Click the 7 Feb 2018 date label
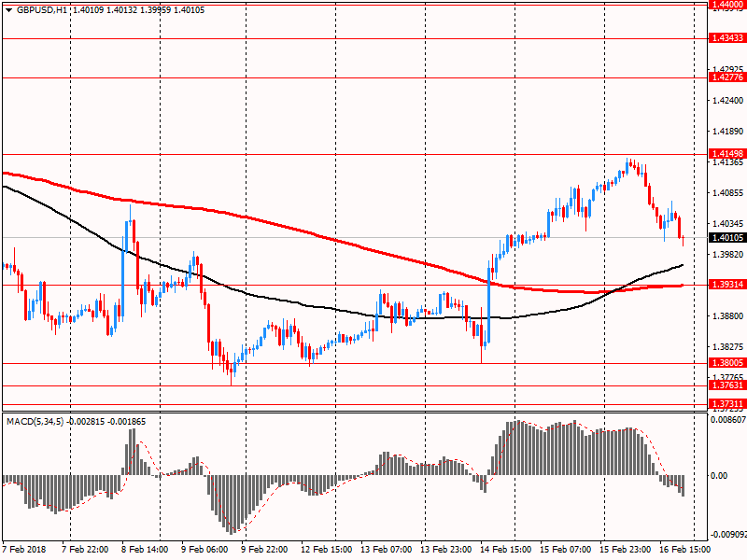The height and width of the screenshot is (560, 747). tap(24, 550)
